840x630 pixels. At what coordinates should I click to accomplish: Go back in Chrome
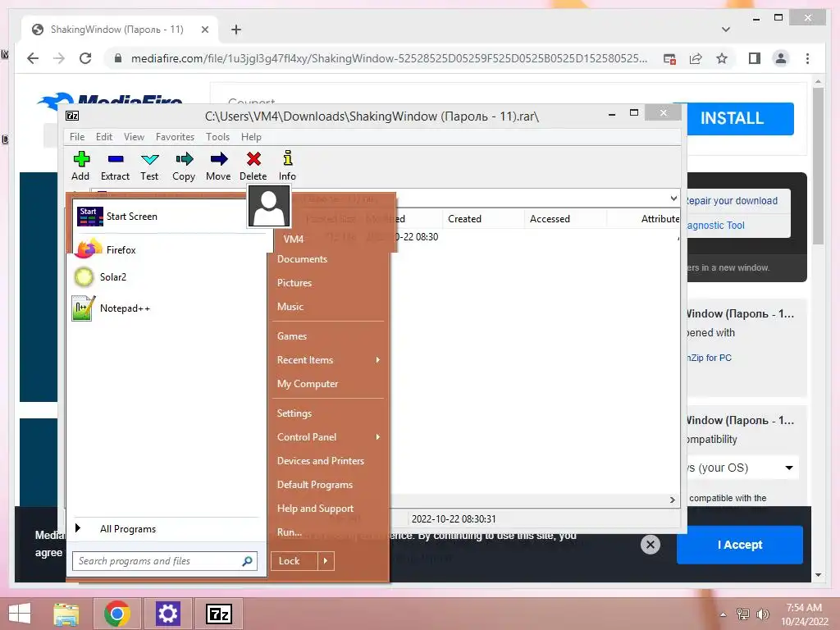click(33, 58)
